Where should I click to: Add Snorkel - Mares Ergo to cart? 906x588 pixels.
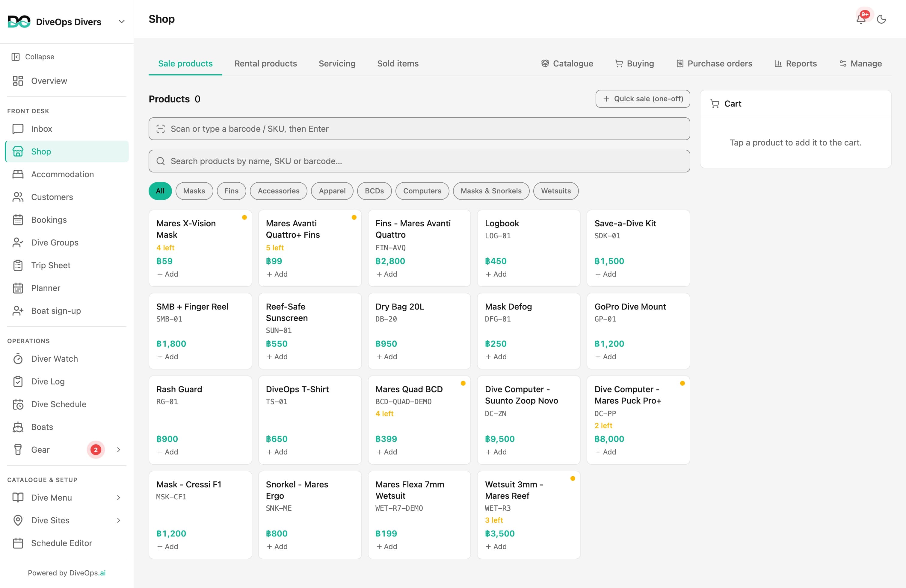click(277, 547)
